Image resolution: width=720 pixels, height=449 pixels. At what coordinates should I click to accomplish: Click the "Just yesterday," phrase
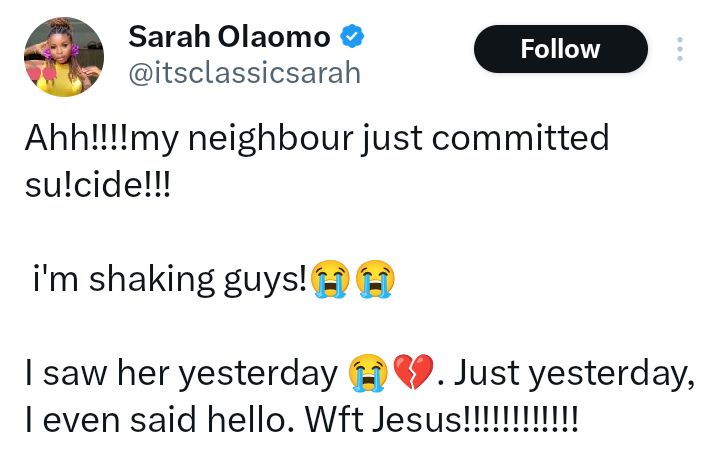578,373
